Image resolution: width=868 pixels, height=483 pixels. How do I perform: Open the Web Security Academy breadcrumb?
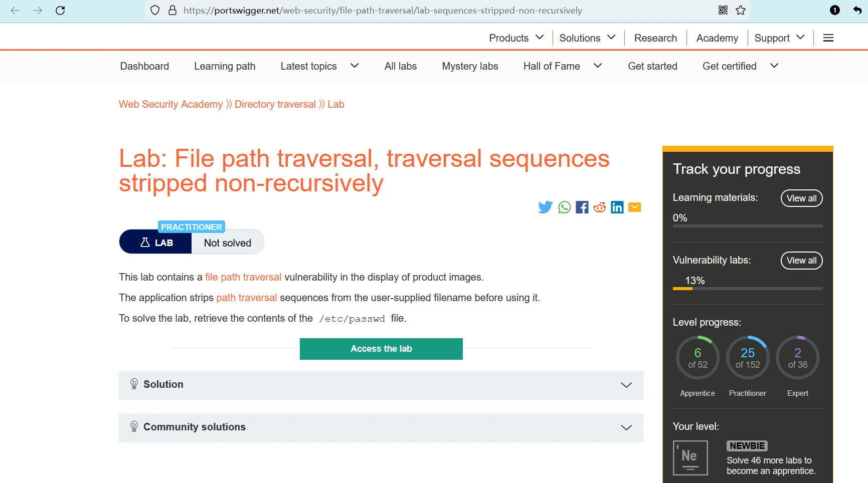[170, 104]
